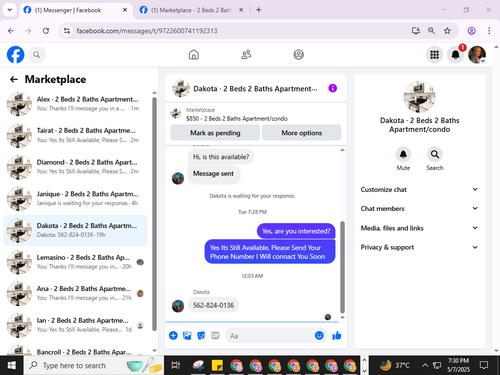Expand Customize chat section
Image resolution: width=500 pixels, height=375 pixels.
pos(419,189)
